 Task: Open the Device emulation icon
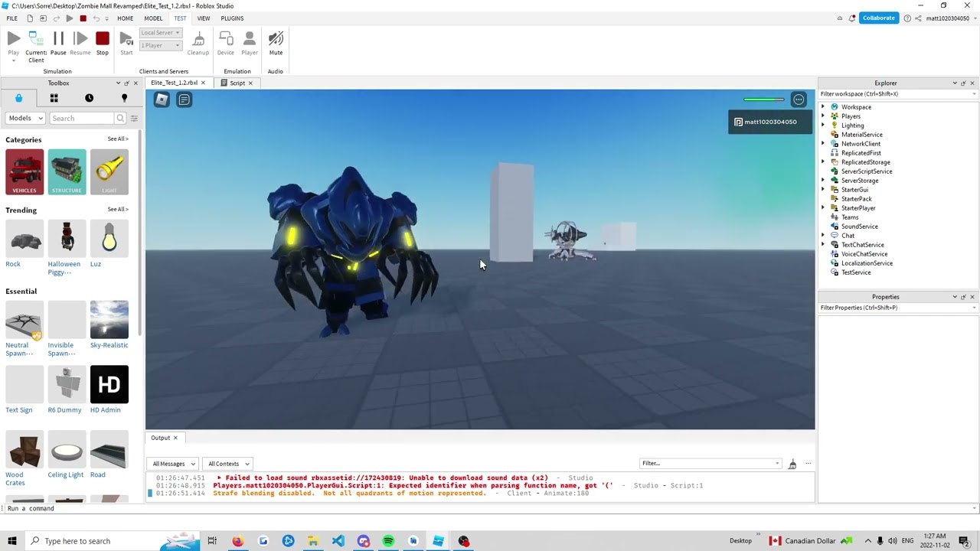[226, 38]
